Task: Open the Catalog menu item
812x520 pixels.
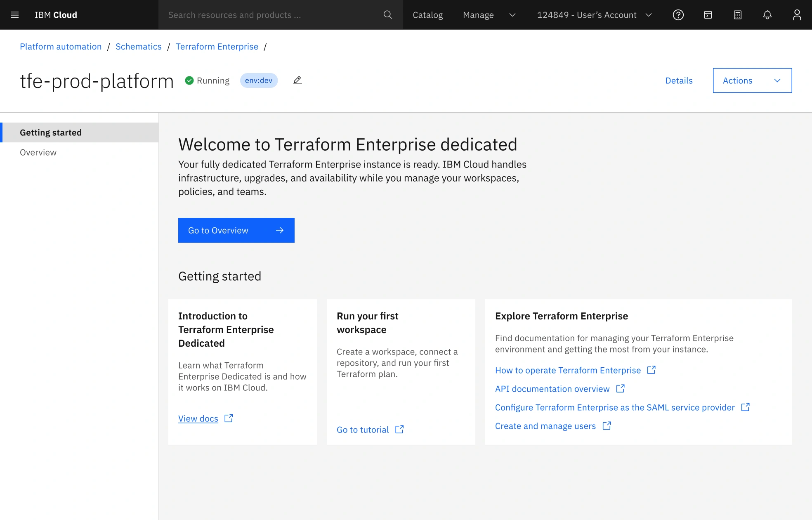Action: [428, 15]
